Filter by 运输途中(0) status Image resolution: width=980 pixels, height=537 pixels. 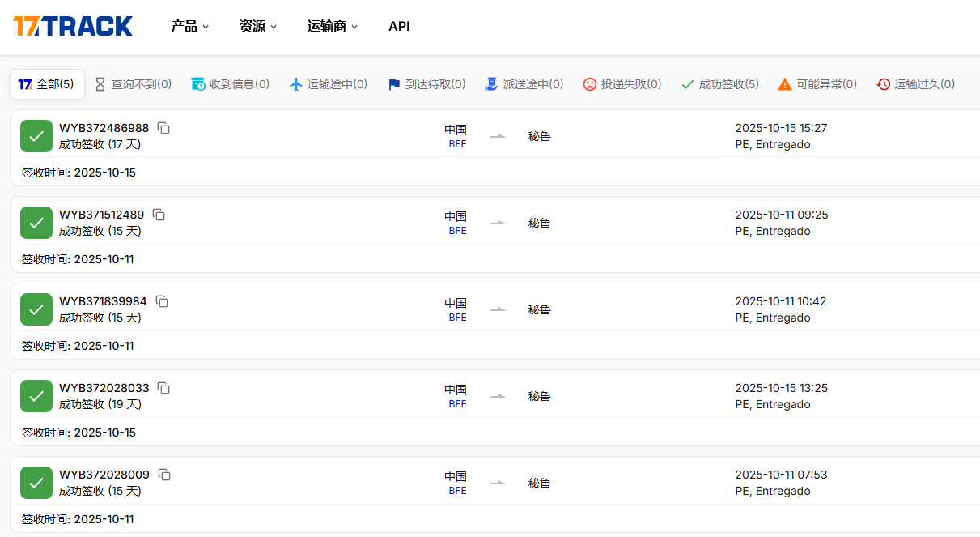pos(329,84)
